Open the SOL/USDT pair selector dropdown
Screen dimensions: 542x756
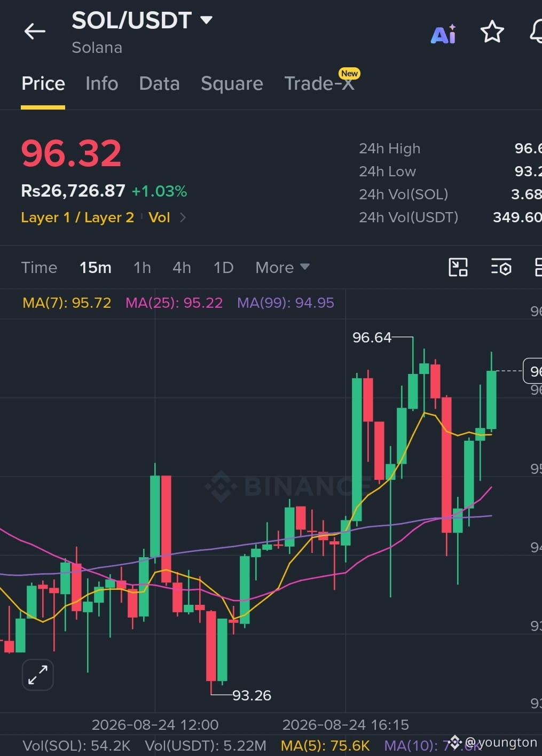[142, 20]
